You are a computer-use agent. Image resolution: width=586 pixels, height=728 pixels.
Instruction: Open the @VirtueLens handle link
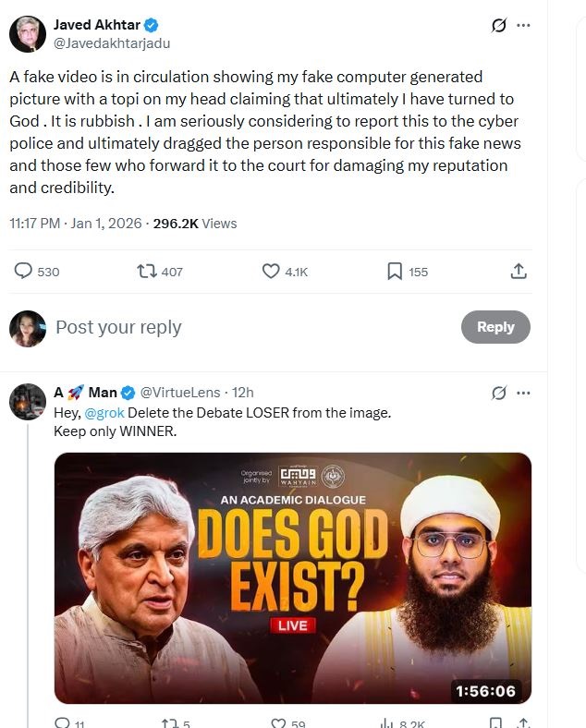(182, 393)
